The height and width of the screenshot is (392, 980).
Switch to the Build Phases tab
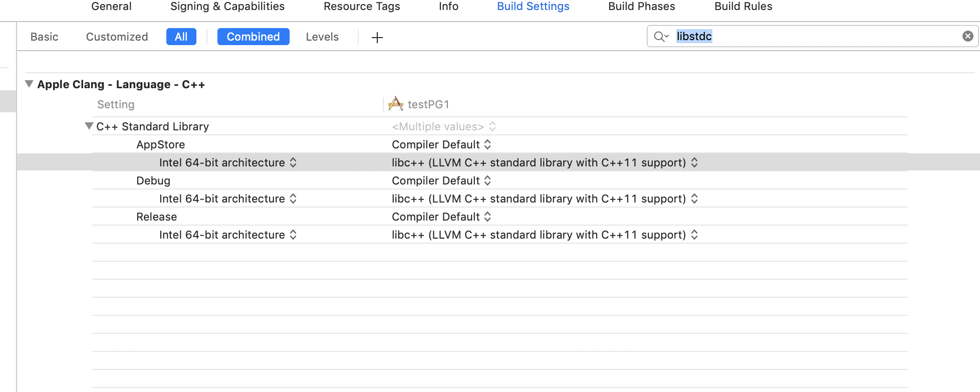coord(641,7)
